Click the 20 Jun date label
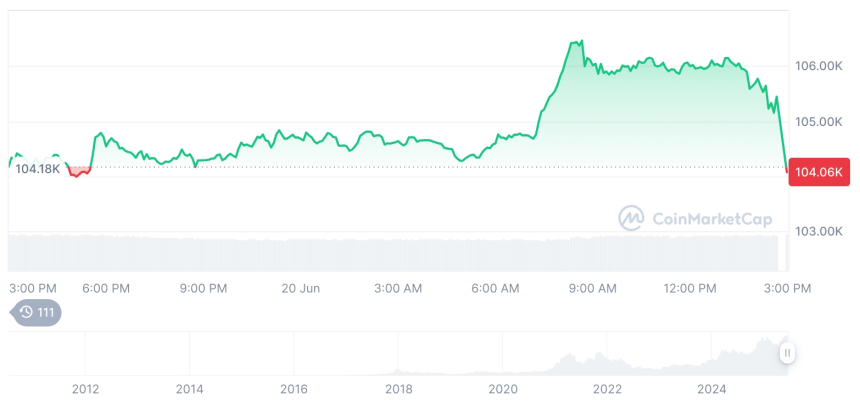This screenshot has height=401, width=860. [x=300, y=289]
